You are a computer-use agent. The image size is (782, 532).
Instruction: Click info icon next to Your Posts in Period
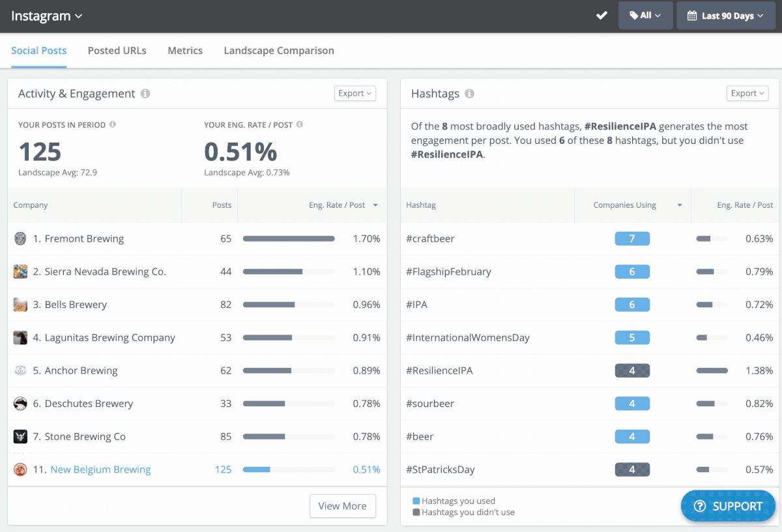pyautogui.click(x=113, y=124)
